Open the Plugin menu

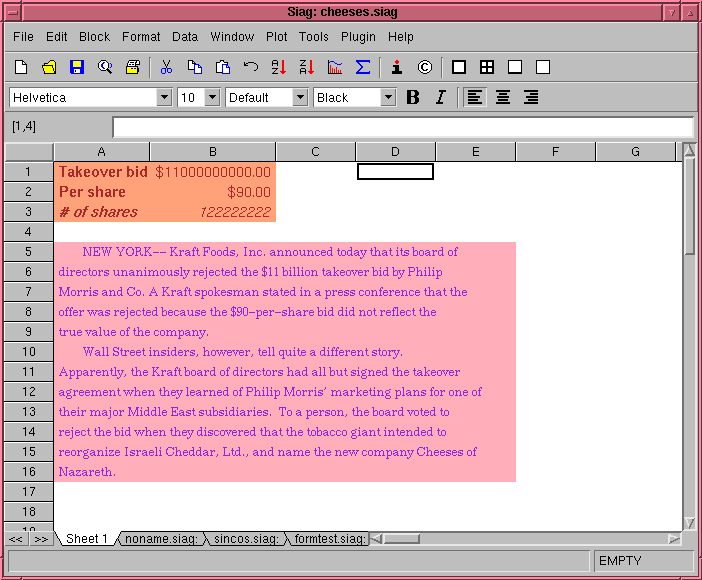[x=358, y=37]
